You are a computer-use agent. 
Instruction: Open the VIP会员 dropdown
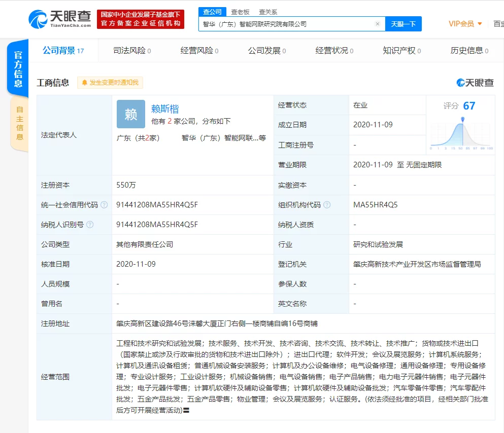pyautogui.click(x=465, y=24)
